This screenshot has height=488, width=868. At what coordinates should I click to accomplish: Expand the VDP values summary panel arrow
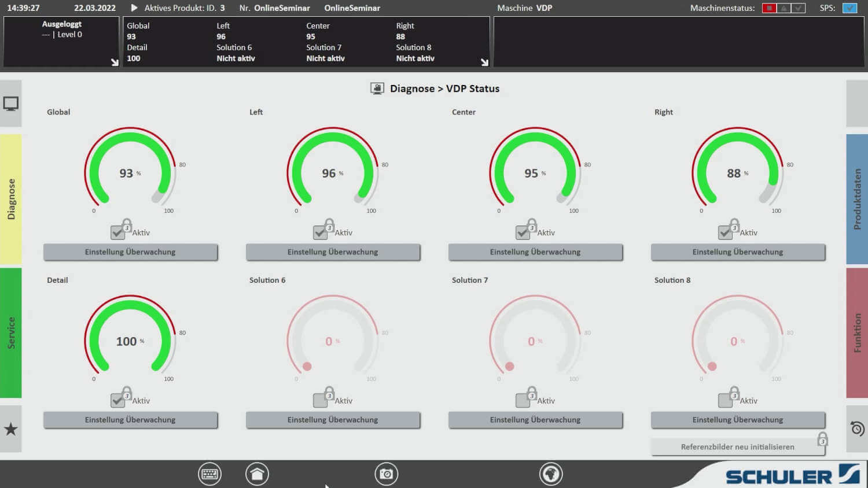pyautogui.click(x=484, y=62)
